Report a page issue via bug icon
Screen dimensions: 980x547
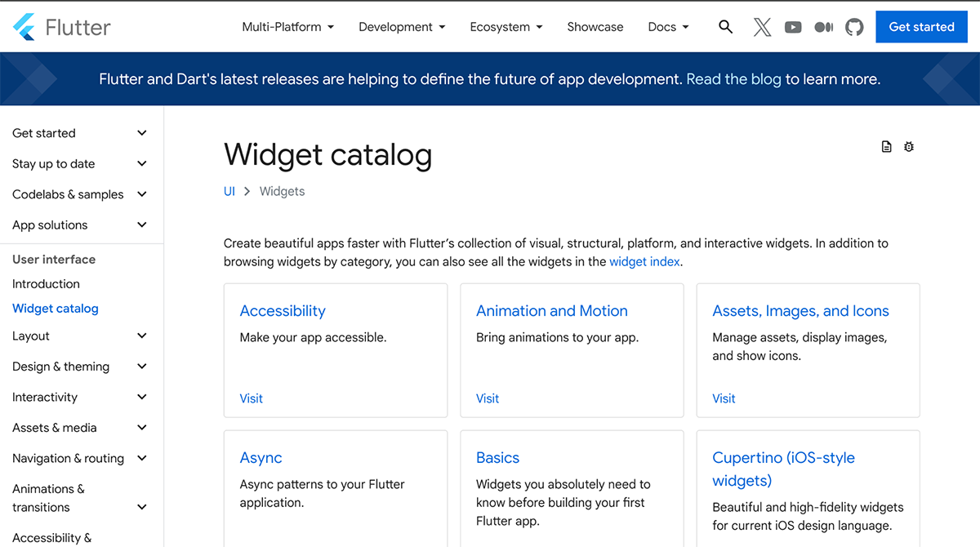pyautogui.click(x=909, y=146)
